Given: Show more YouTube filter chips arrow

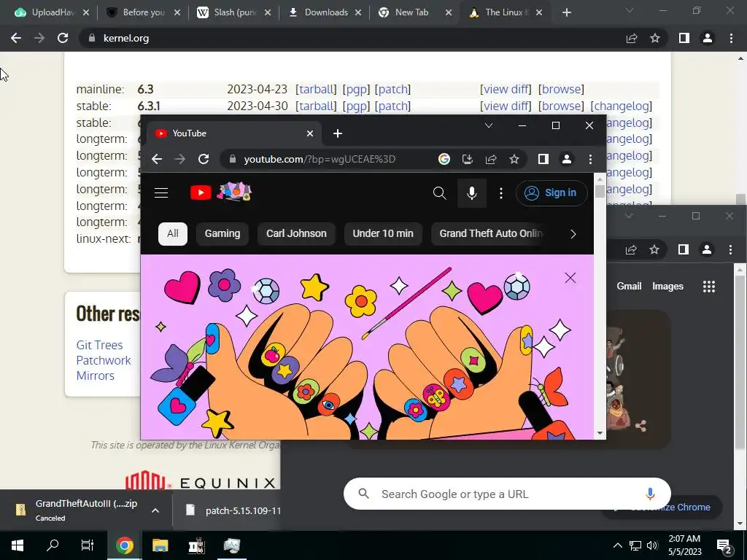Looking at the screenshot, I should [573, 234].
